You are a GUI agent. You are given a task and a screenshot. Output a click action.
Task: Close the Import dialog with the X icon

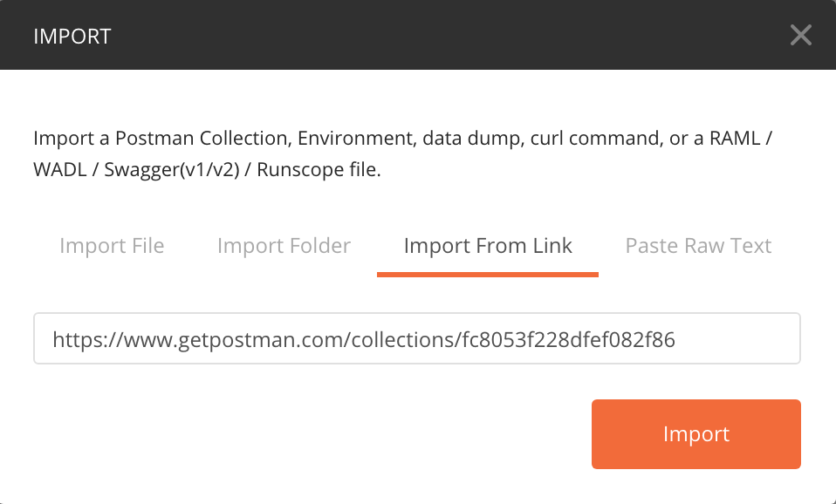(x=800, y=35)
